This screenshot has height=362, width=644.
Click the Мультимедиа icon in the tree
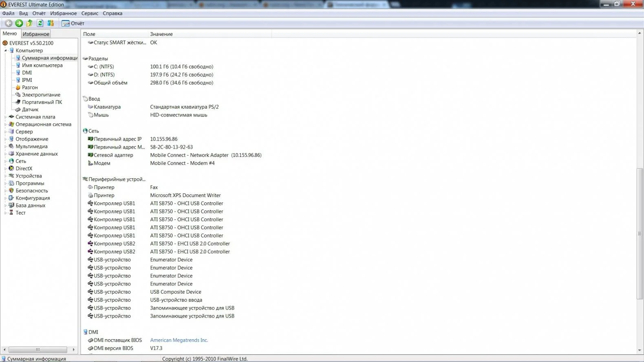[x=11, y=146]
